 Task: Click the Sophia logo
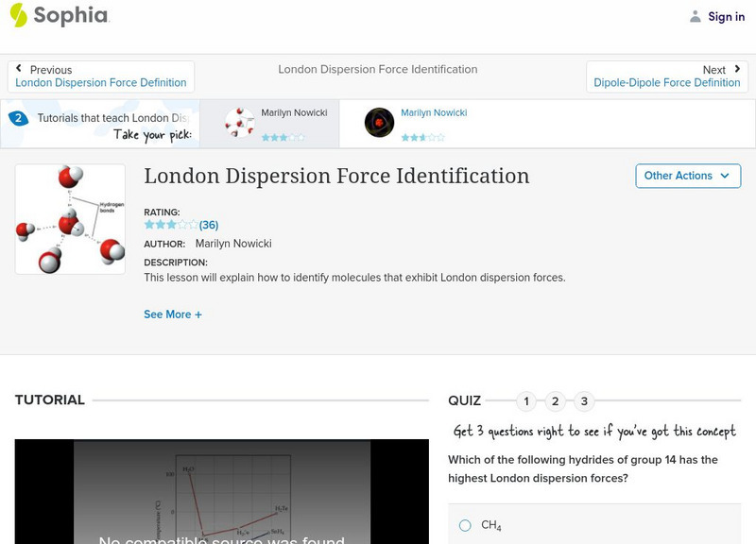coord(59,16)
